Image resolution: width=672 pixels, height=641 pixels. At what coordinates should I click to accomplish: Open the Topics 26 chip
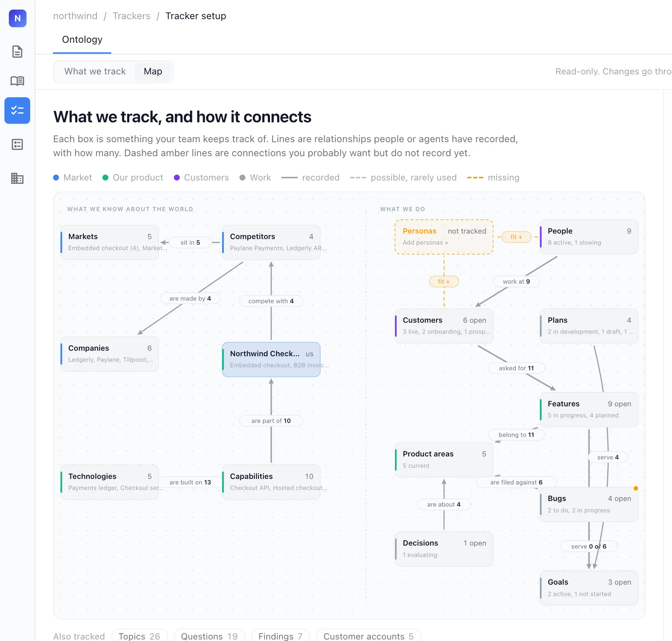(139, 636)
